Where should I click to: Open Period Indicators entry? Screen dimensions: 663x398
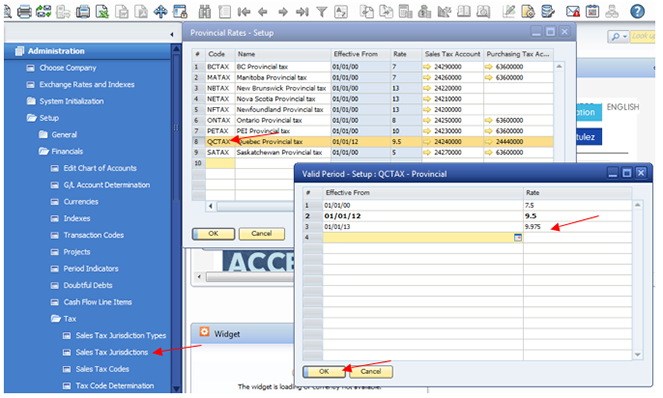point(91,269)
